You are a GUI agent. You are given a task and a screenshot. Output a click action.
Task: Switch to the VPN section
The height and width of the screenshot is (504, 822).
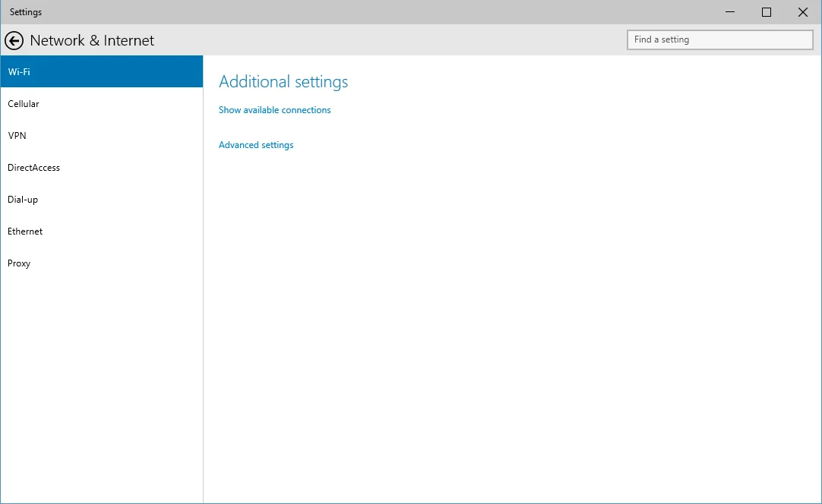(102, 136)
